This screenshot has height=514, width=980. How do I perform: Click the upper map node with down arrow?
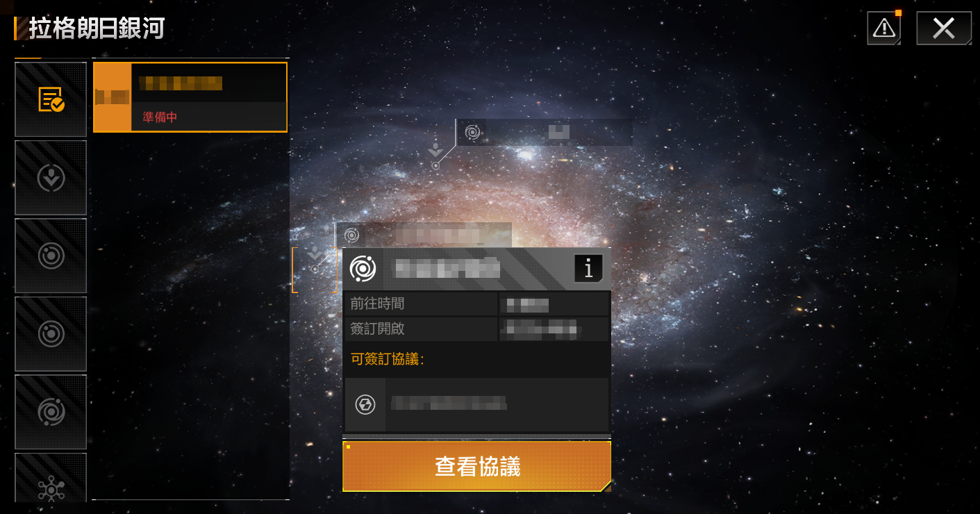[435, 157]
